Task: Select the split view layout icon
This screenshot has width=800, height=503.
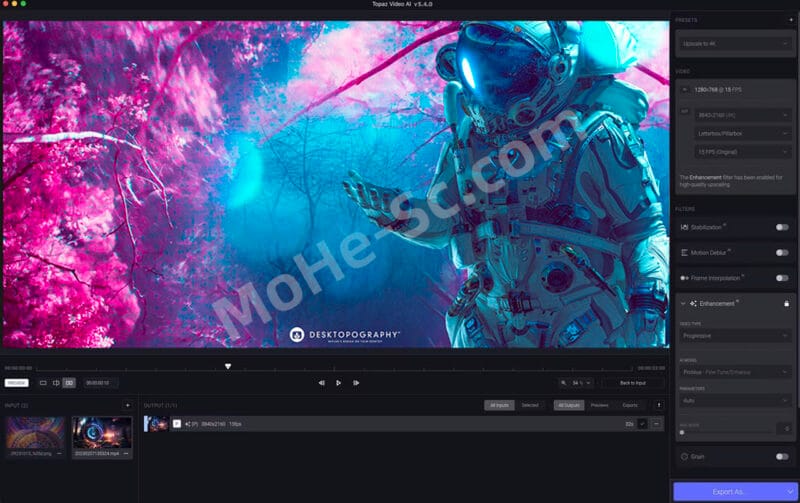Action: 56,383
